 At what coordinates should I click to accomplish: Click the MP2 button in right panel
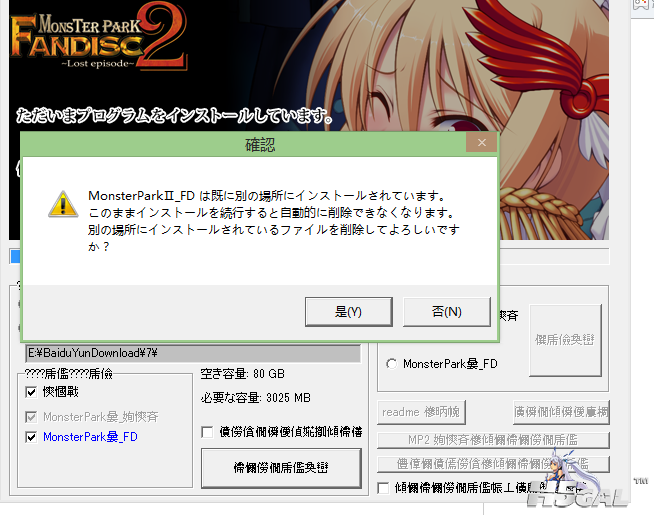click(493, 440)
